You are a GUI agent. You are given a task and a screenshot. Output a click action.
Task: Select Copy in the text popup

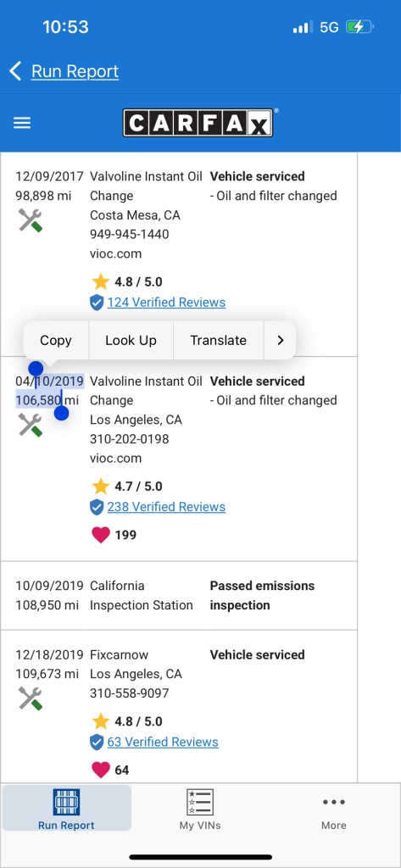pyautogui.click(x=55, y=341)
